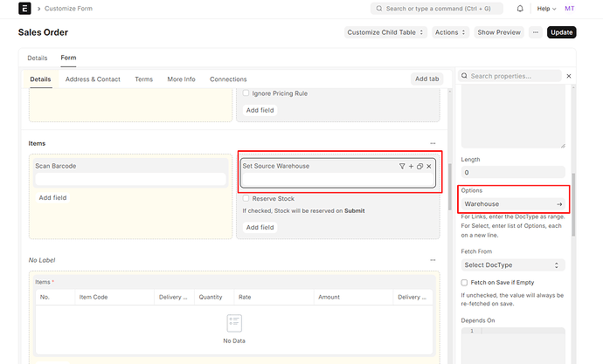
Task: Toggle the Ignore Pricing Rule checkbox
Action: click(x=246, y=93)
